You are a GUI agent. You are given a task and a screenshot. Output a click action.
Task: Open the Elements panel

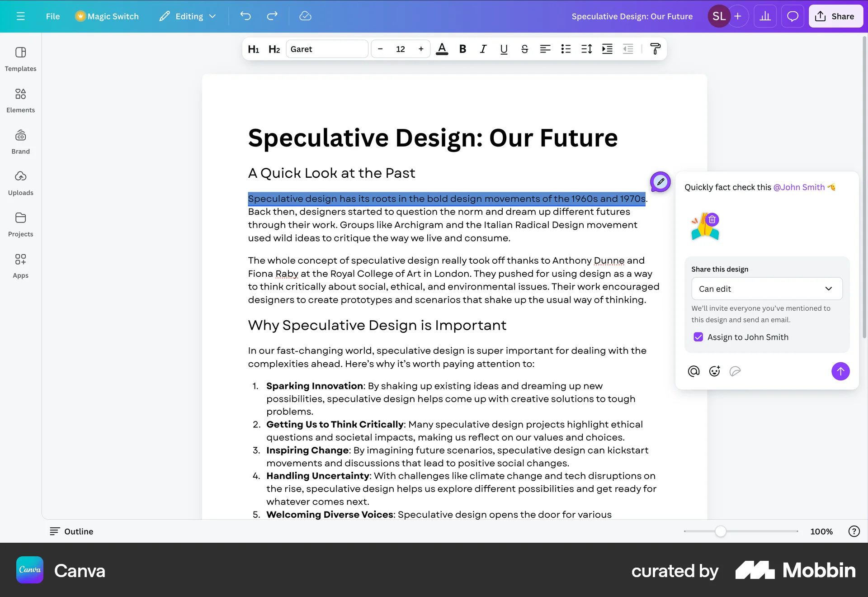tap(20, 100)
